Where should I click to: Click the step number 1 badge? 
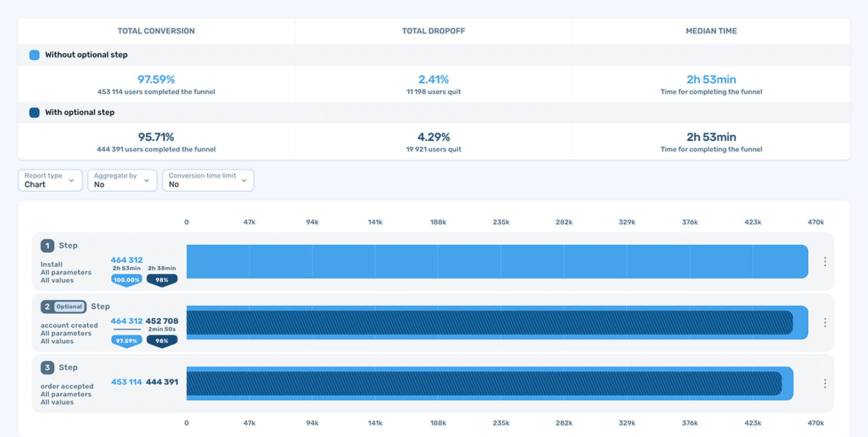47,245
